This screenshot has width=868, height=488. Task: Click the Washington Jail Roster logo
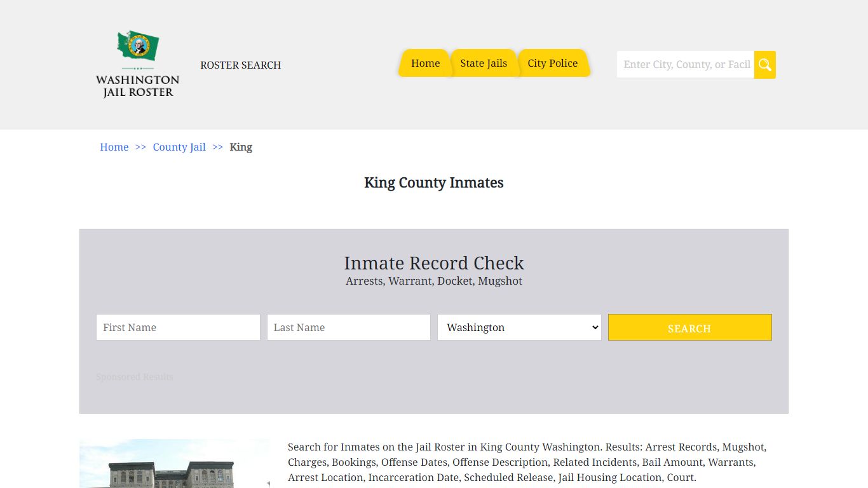click(x=137, y=64)
